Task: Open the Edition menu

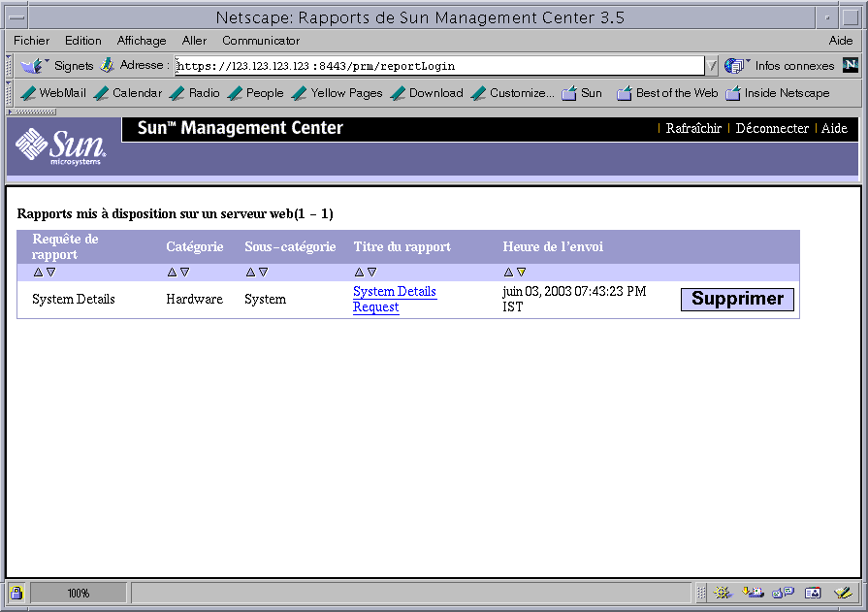Action: pos(83,41)
